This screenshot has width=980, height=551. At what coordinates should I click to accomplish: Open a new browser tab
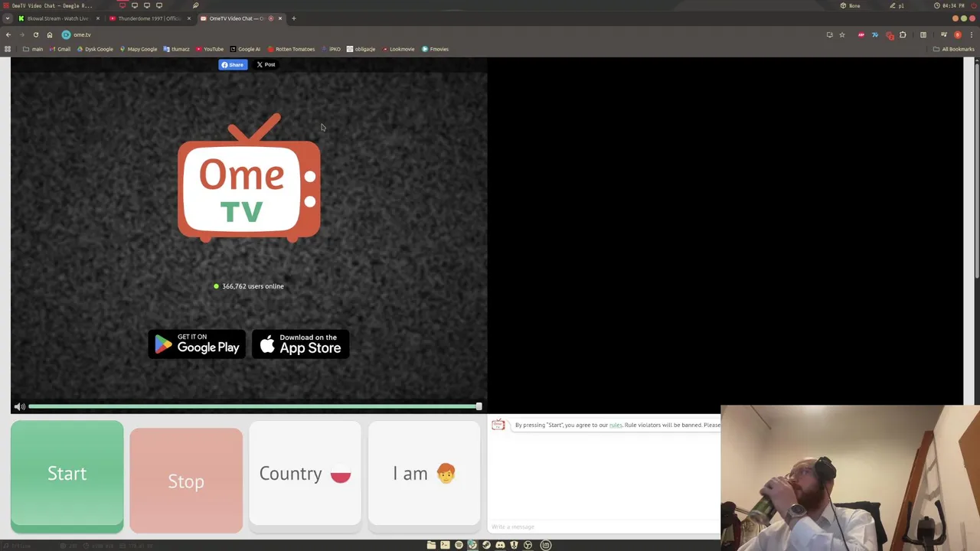click(x=293, y=18)
